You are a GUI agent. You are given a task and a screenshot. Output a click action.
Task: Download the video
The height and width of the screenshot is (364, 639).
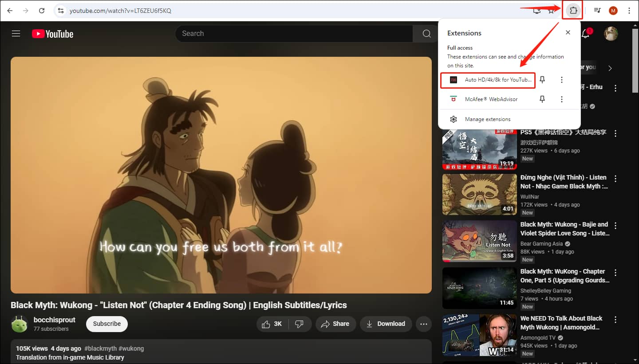click(x=386, y=324)
